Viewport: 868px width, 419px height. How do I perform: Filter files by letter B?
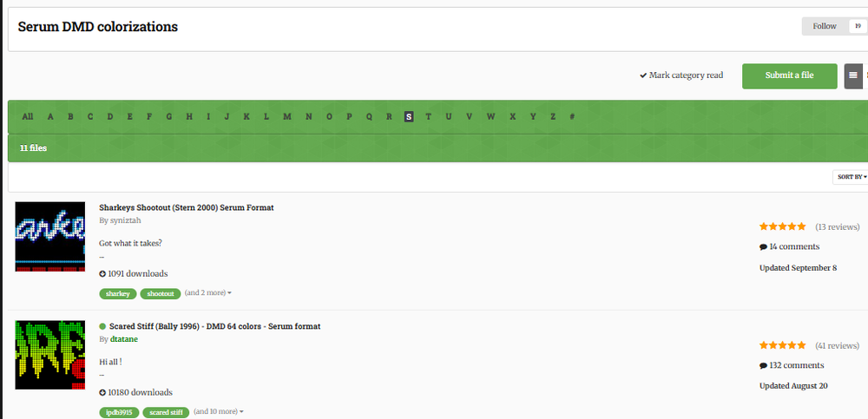[70, 117]
